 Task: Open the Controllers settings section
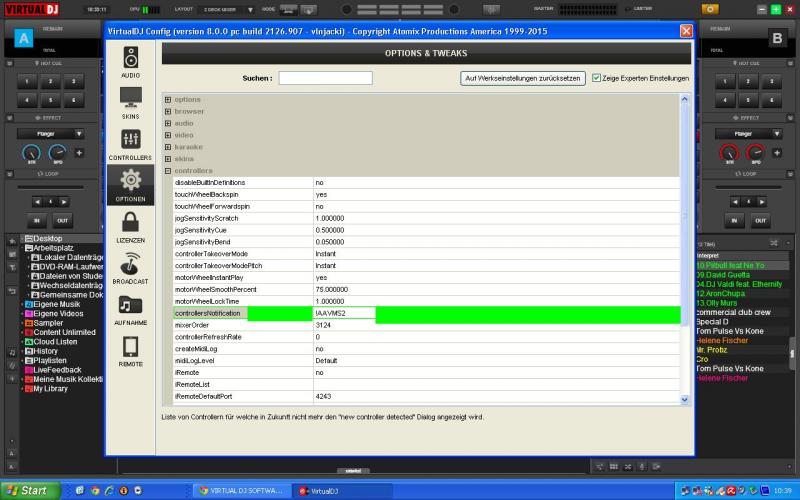point(130,144)
